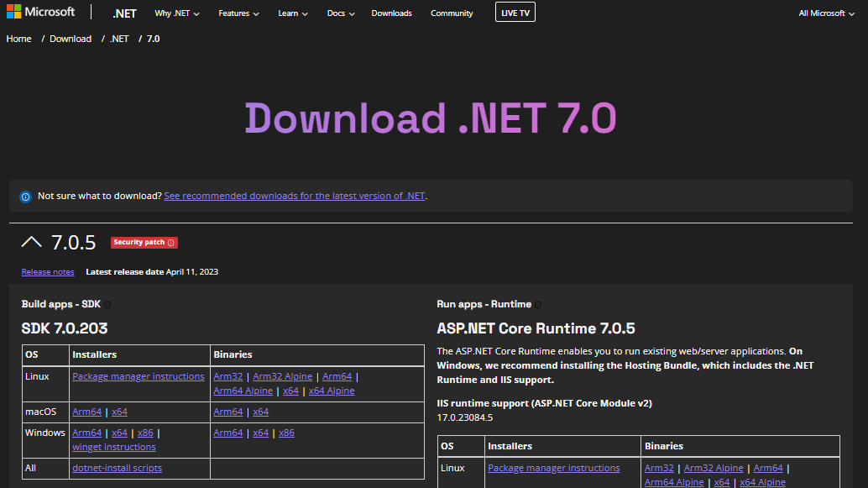Go to Download breadcrumb
This screenshot has height=488, width=868.
pyautogui.click(x=71, y=39)
